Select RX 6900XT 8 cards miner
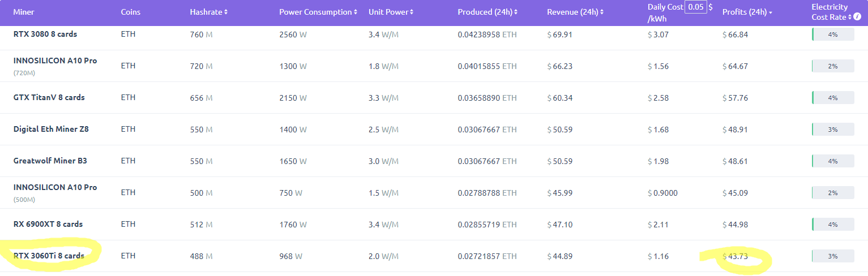 pyautogui.click(x=48, y=224)
